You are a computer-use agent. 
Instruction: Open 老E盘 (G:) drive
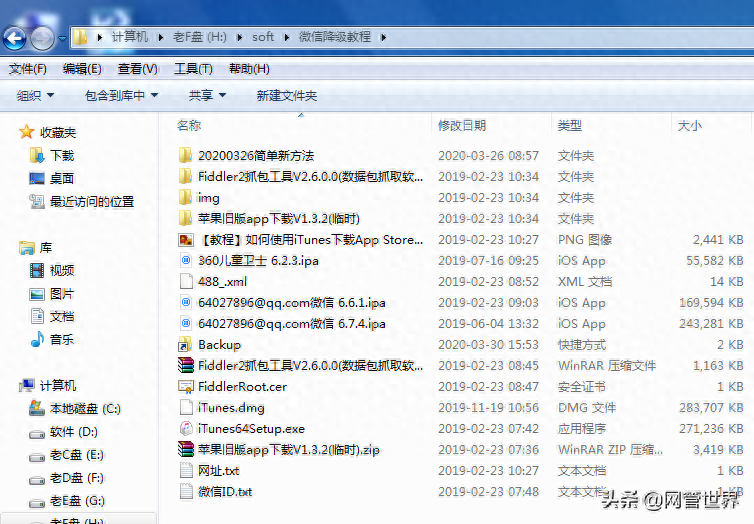pyautogui.click(x=67, y=501)
